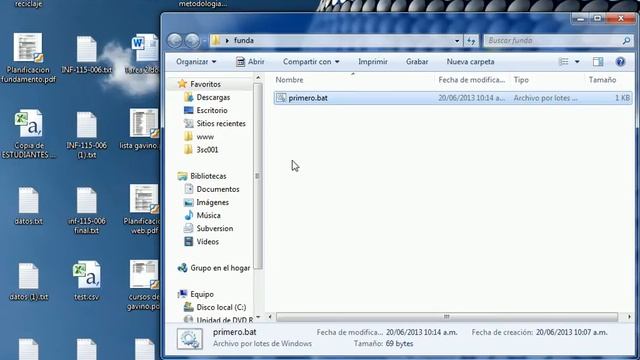Select the primero.bat file row
The image size is (640, 360).
pos(453,98)
